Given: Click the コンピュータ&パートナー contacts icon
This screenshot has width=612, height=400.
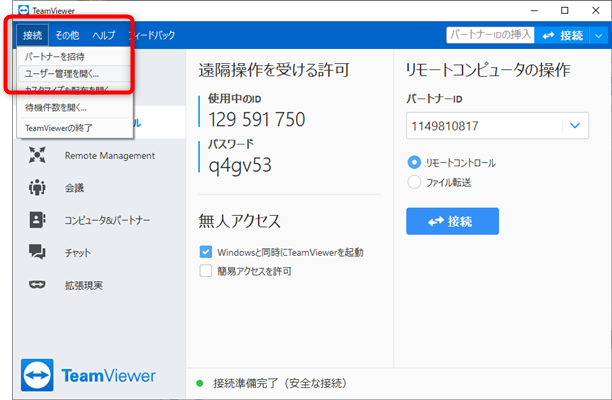Looking at the screenshot, I should (37, 220).
